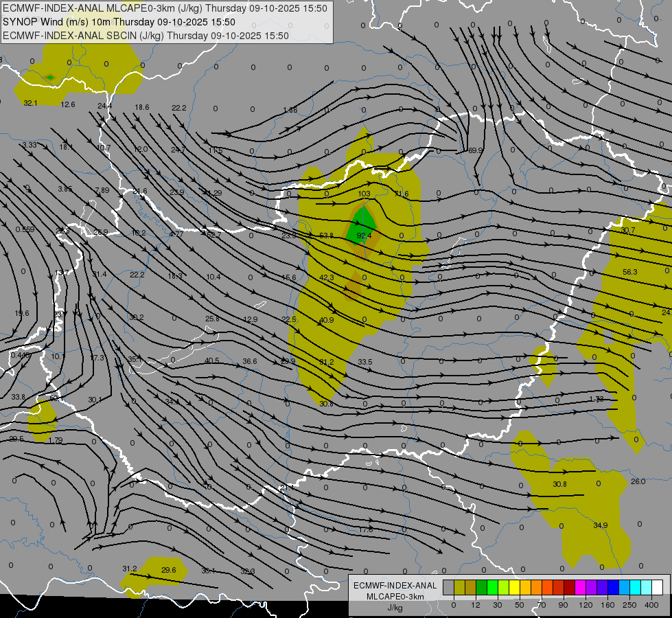The height and width of the screenshot is (618, 672).
Task: Click the map value 32.3
Action: [248, 571]
